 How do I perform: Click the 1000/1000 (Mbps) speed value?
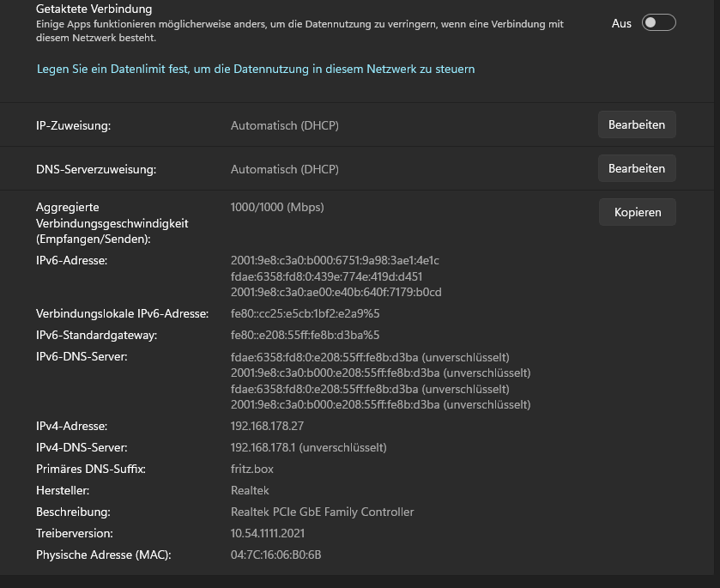click(277, 206)
